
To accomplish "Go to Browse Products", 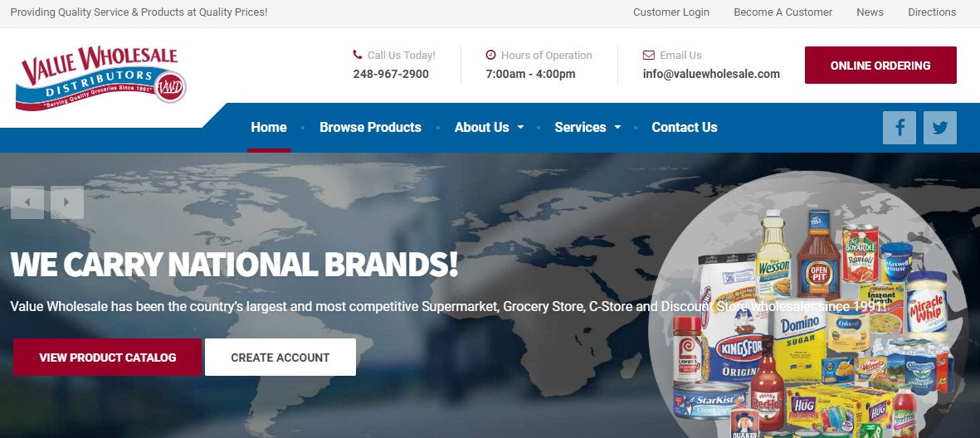I will 371,128.
